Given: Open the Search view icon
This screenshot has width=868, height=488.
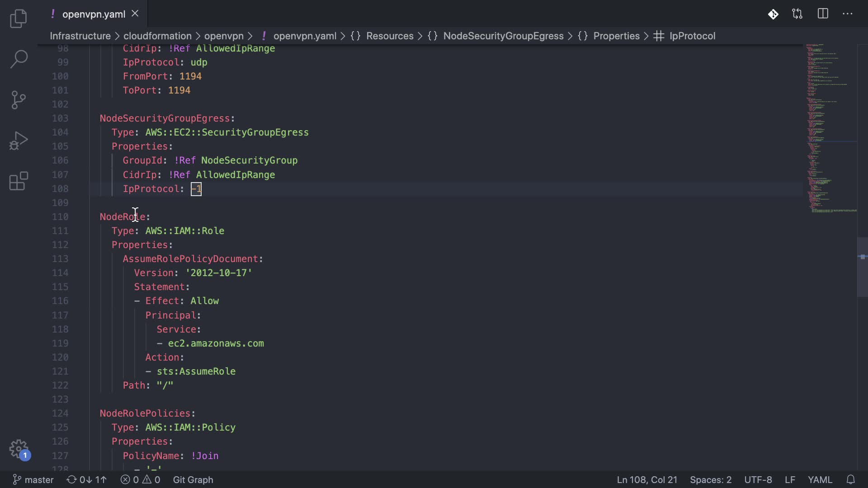Looking at the screenshot, I should point(19,59).
